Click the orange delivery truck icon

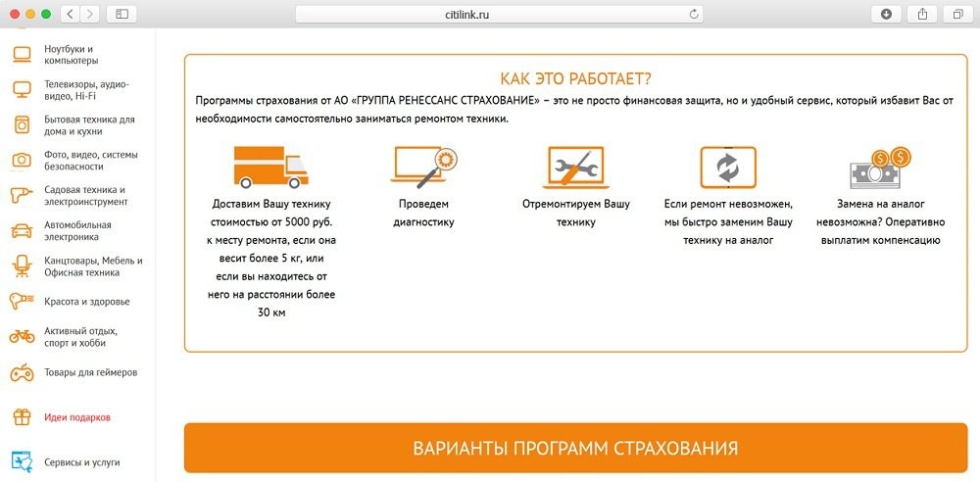(x=271, y=167)
